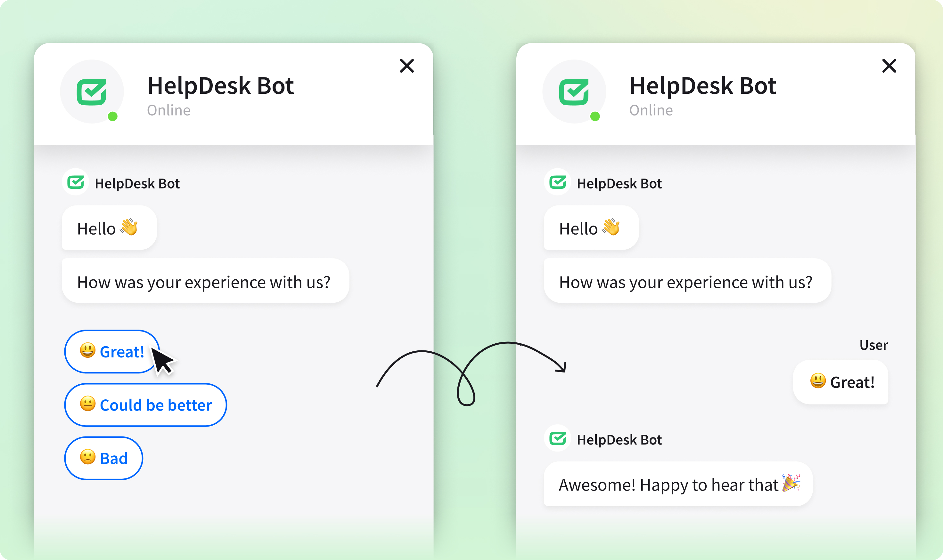The image size is (943, 560).
Task: Click the large HelpDesk Bot avatar in left chat header
Action: pos(92,92)
